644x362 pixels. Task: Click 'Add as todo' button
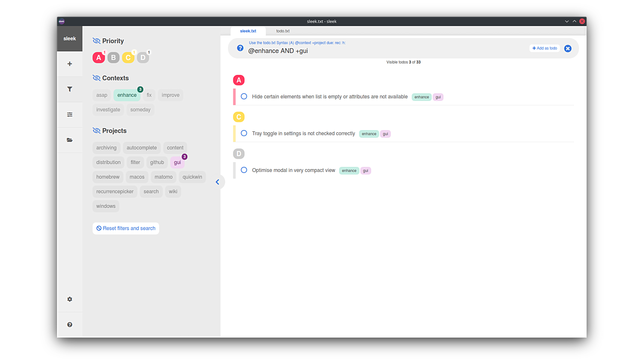(x=545, y=48)
